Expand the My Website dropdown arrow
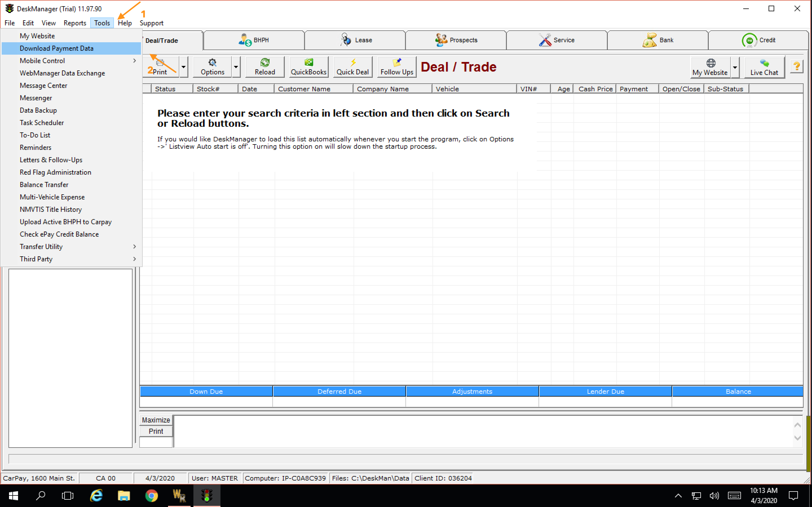The image size is (812, 507). point(735,68)
